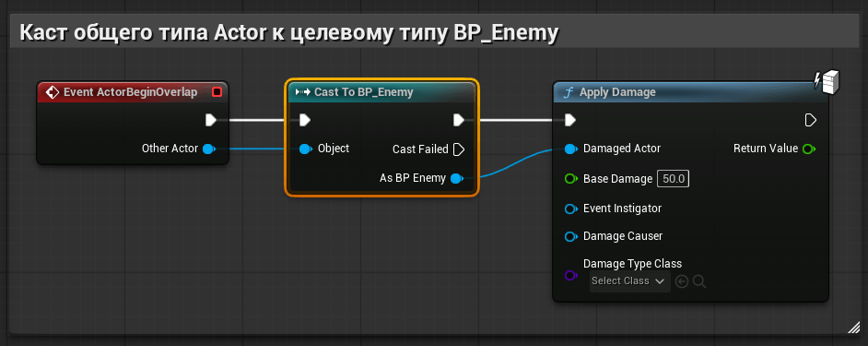Screen dimensions: 868x346
Task: Click the Event Instigator label
Action: (x=622, y=209)
